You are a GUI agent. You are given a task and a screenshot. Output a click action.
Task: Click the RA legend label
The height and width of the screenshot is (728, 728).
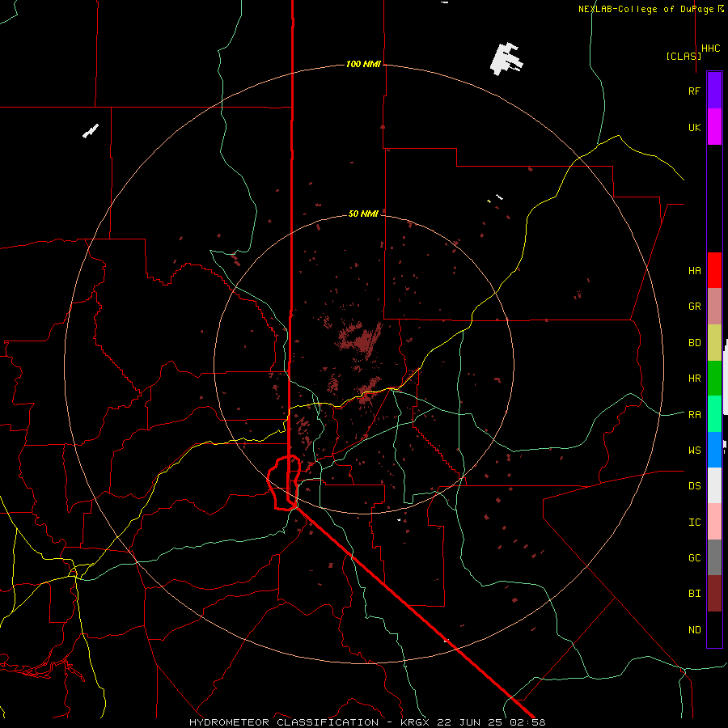pyautogui.click(x=694, y=415)
